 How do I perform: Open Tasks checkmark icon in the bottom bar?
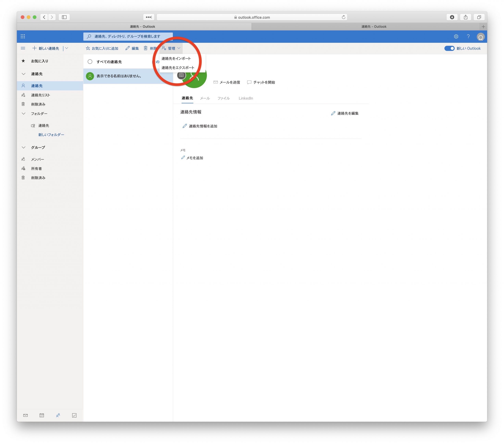pos(74,415)
